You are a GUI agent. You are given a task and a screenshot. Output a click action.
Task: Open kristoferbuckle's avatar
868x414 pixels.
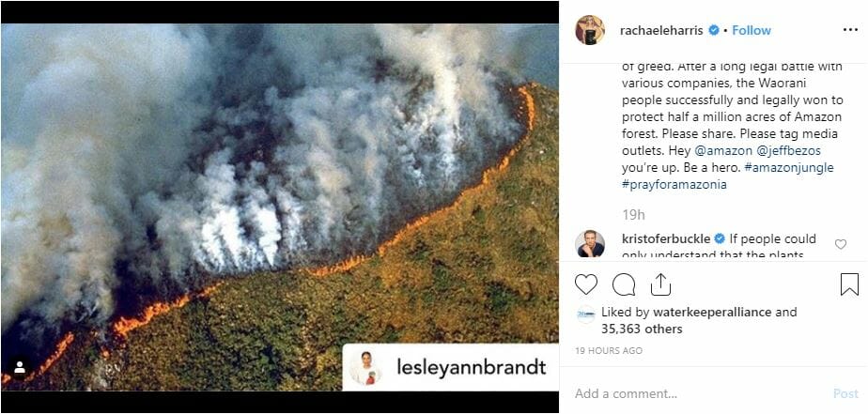pyautogui.click(x=590, y=243)
